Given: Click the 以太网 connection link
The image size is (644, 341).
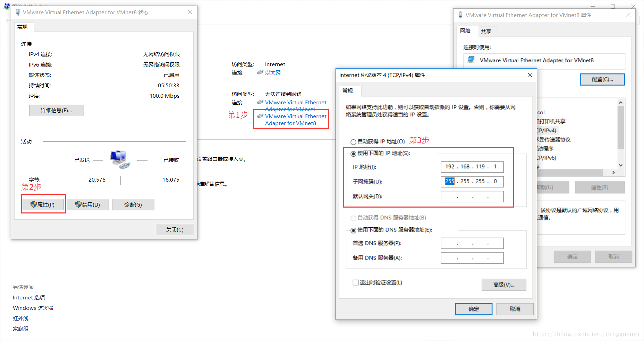Looking at the screenshot, I should tap(273, 73).
